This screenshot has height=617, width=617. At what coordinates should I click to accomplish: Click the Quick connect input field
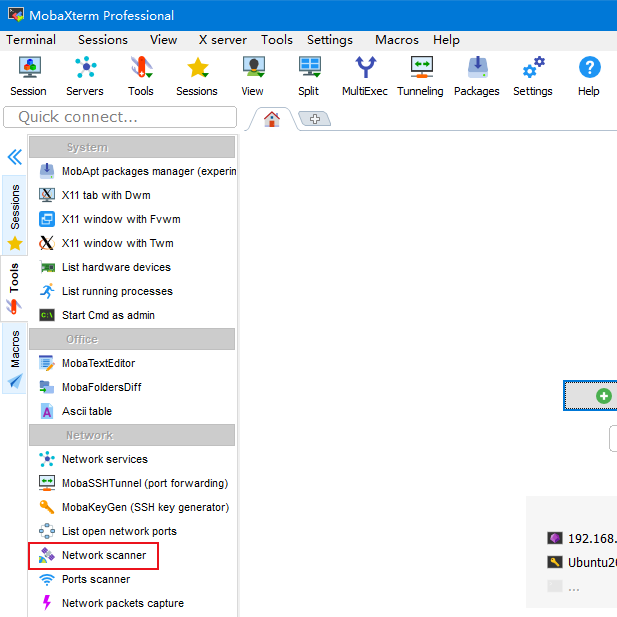[120, 117]
